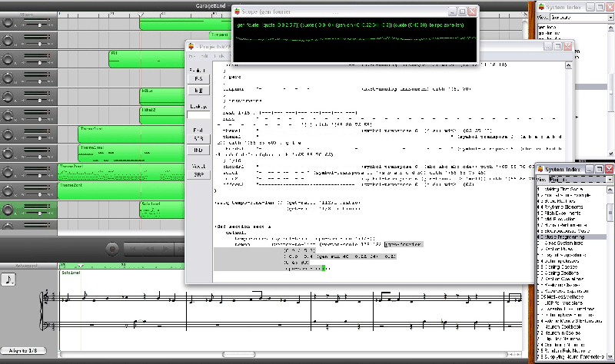Adjust the pan knob of the Fill track
Screen dimensions: 615x364
pyautogui.click(x=7, y=59)
